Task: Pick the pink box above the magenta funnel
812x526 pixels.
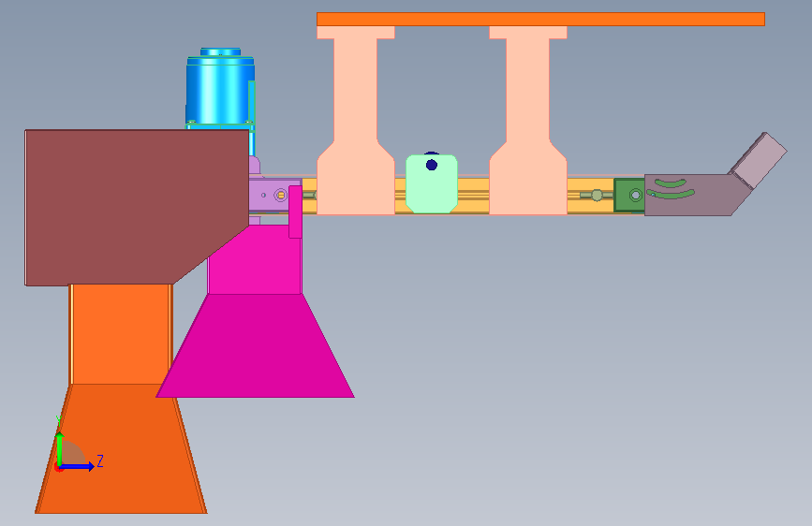Action: pyautogui.click(x=255, y=259)
